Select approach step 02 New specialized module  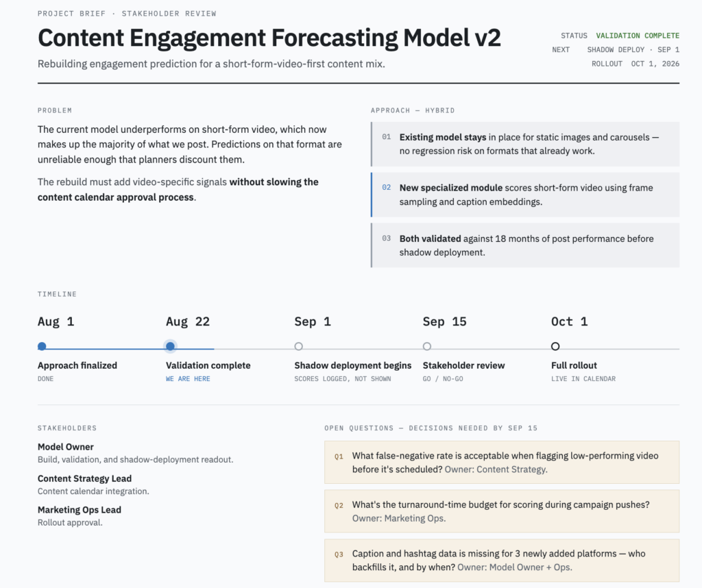(x=525, y=195)
